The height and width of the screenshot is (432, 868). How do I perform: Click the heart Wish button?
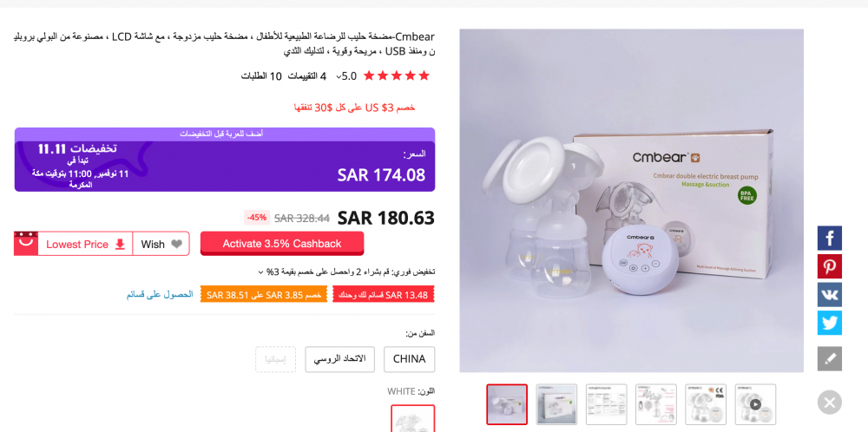pyautogui.click(x=161, y=244)
